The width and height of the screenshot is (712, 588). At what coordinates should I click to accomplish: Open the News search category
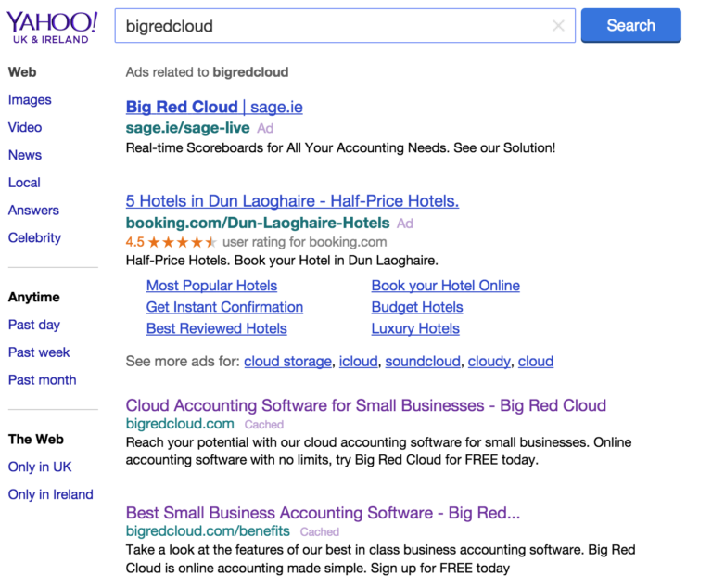(25, 155)
